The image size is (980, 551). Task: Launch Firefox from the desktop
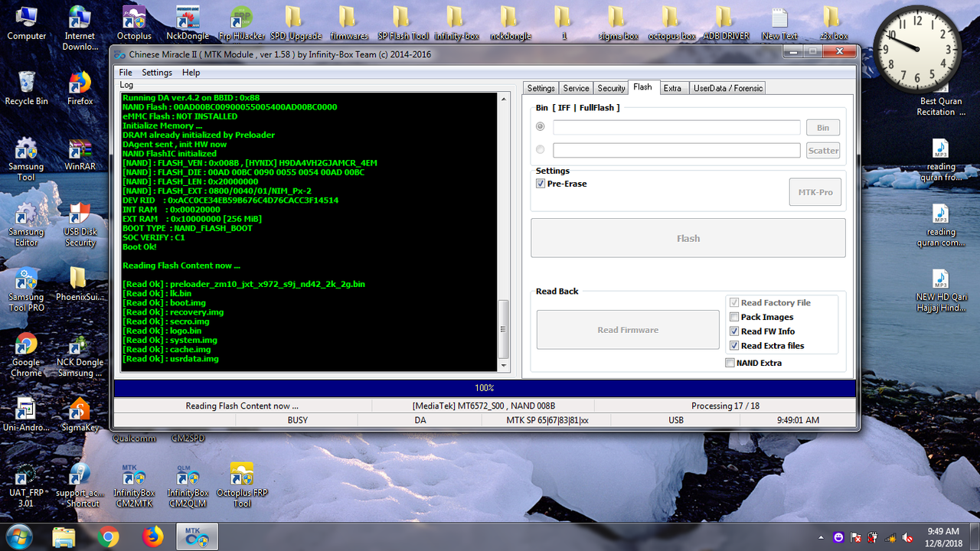pyautogui.click(x=80, y=88)
